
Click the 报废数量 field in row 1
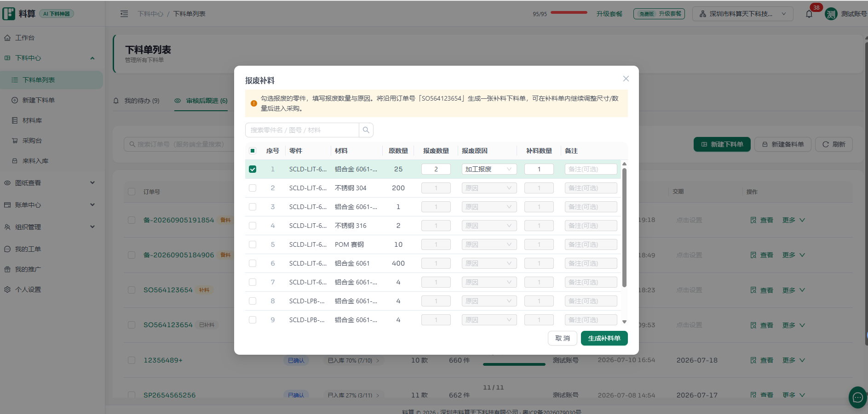click(x=436, y=169)
